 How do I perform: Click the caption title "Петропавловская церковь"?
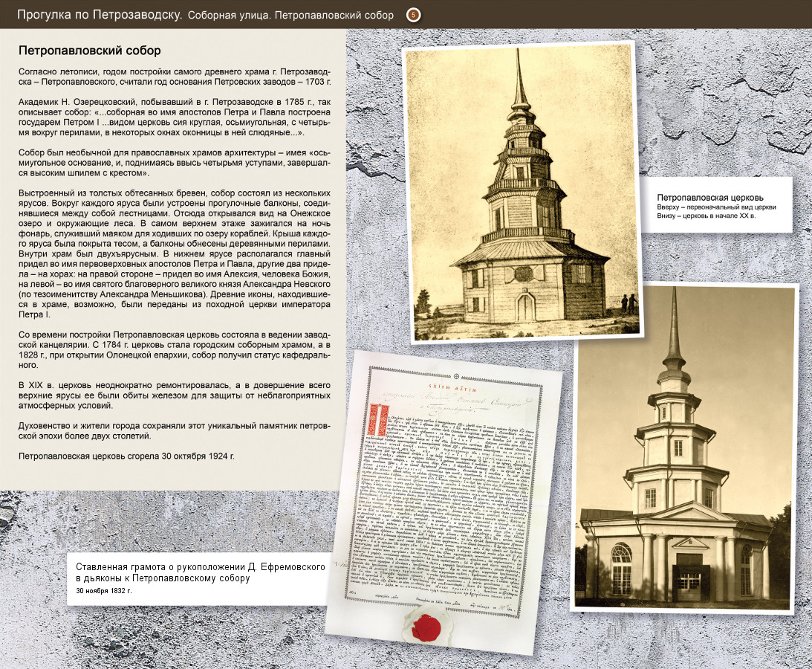pyautogui.click(x=710, y=198)
